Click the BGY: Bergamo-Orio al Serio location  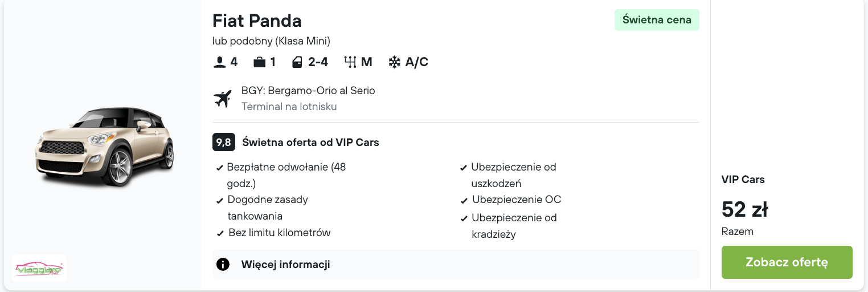308,91
